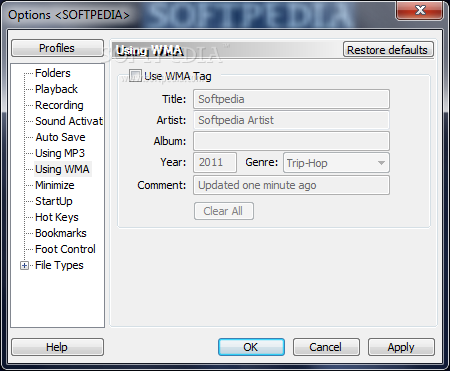This screenshot has width=450, height=371.
Task: Select File Types tree item
Action: point(59,265)
